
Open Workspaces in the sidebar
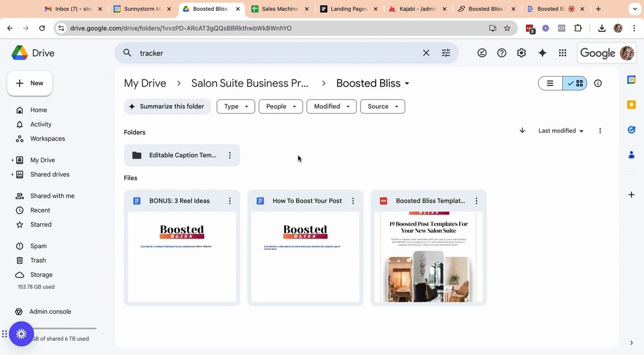(47, 139)
